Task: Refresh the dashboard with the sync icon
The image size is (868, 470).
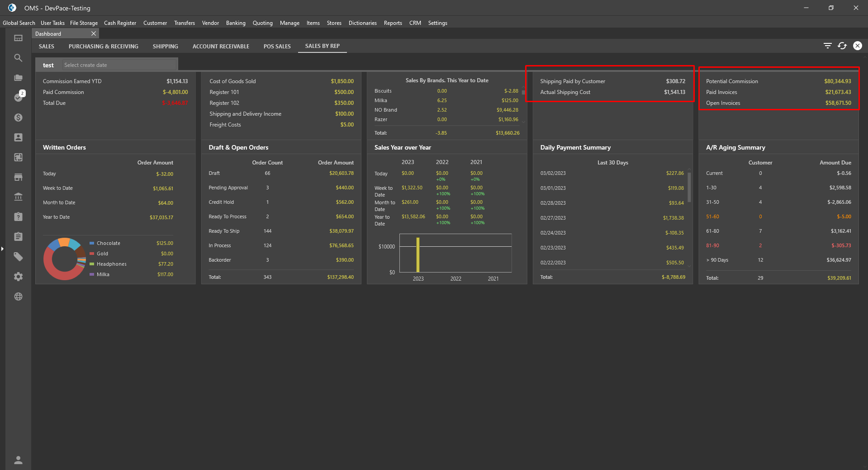Action: pos(842,46)
